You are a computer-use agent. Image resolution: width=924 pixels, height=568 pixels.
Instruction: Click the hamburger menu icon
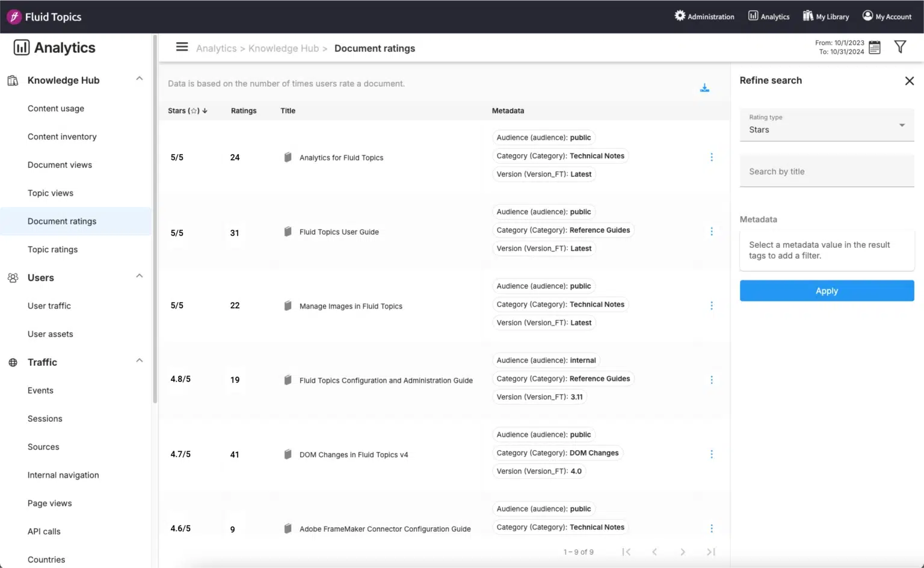pos(182,47)
